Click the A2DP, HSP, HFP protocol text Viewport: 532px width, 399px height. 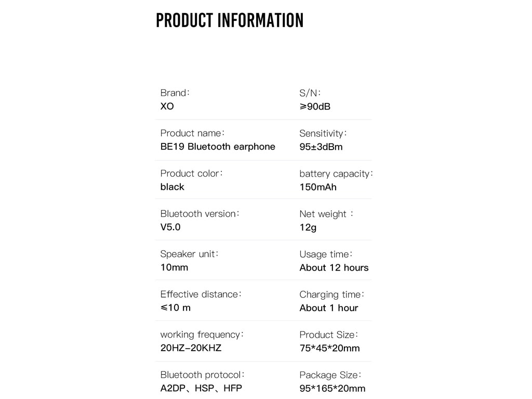click(201, 388)
